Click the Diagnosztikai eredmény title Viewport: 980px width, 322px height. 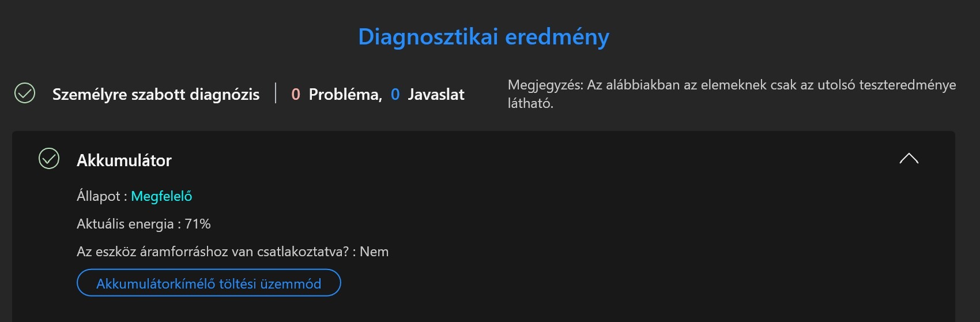coord(483,37)
